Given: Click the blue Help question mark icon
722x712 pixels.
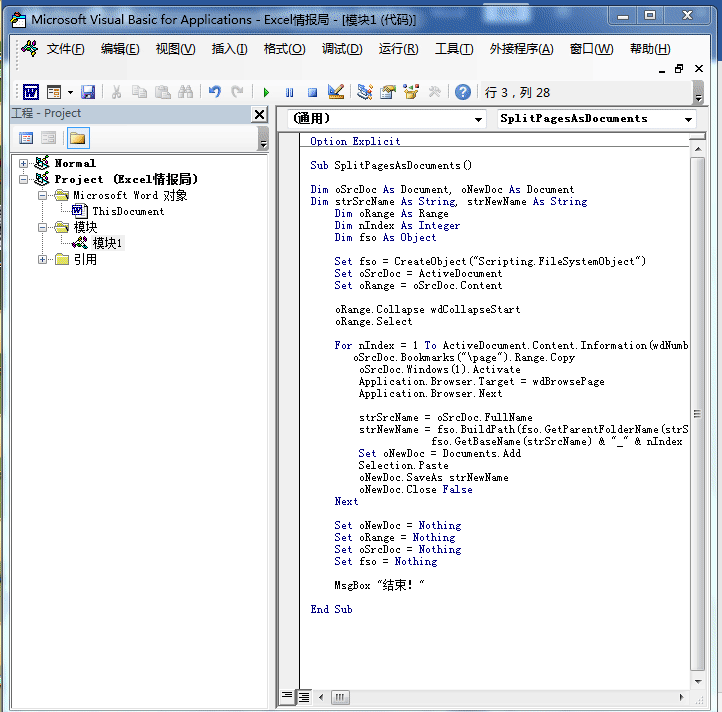Looking at the screenshot, I should pyautogui.click(x=463, y=92).
